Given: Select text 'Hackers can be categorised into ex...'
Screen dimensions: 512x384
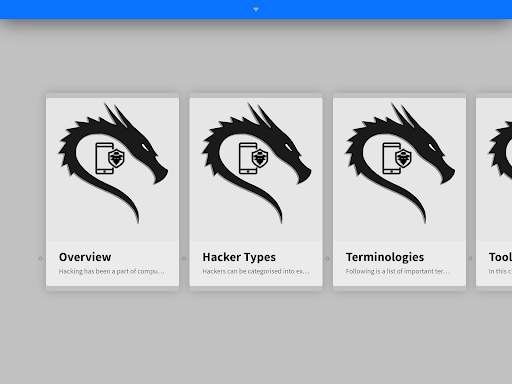Looking at the screenshot, I should pos(256,271).
